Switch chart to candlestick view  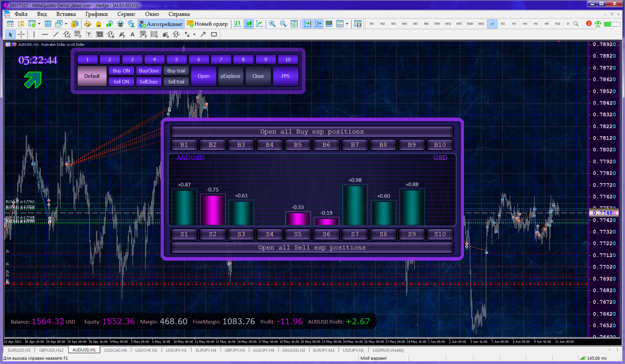click(249, 24)
